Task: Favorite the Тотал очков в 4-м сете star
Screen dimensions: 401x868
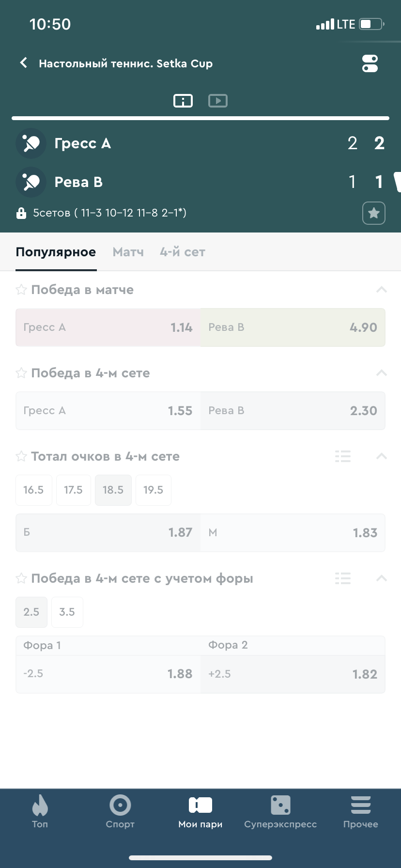Action: [x=21, y=456]
